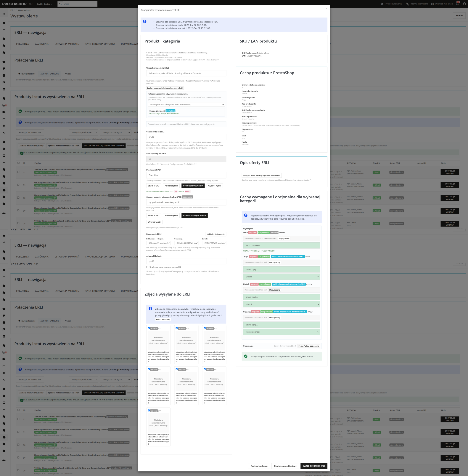This screenshot has height=476, width=468.
Task: Click the eye icon for Wyświetl mój sklep
Action: tap(432, 4)
